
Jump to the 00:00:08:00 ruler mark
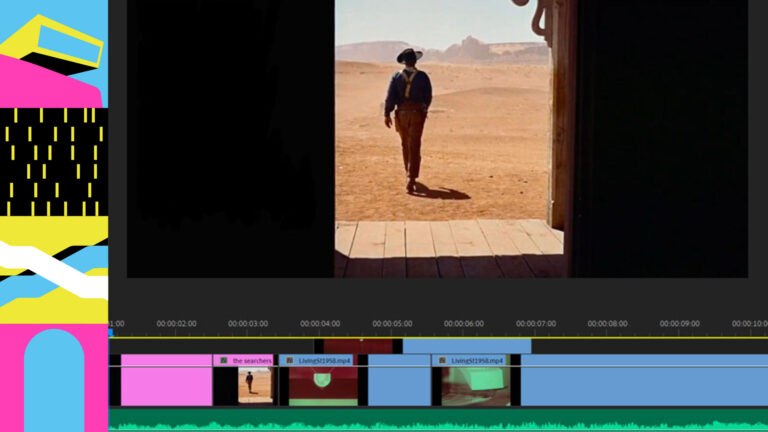coord(608,324)
